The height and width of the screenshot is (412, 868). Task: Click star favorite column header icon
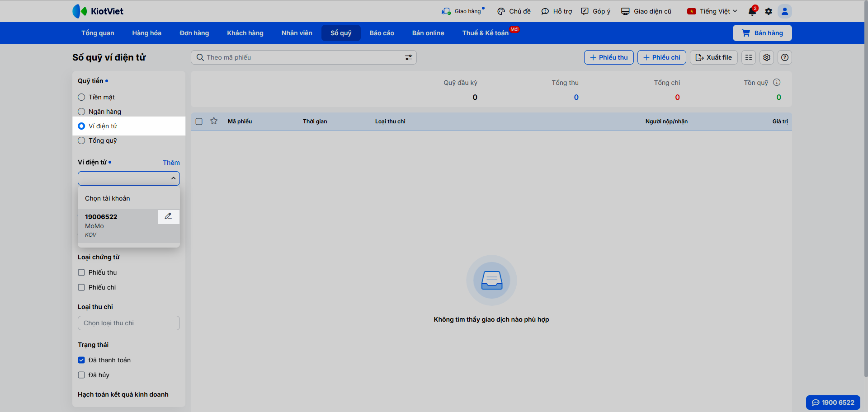pyautogui.click(x=214, y=121)
